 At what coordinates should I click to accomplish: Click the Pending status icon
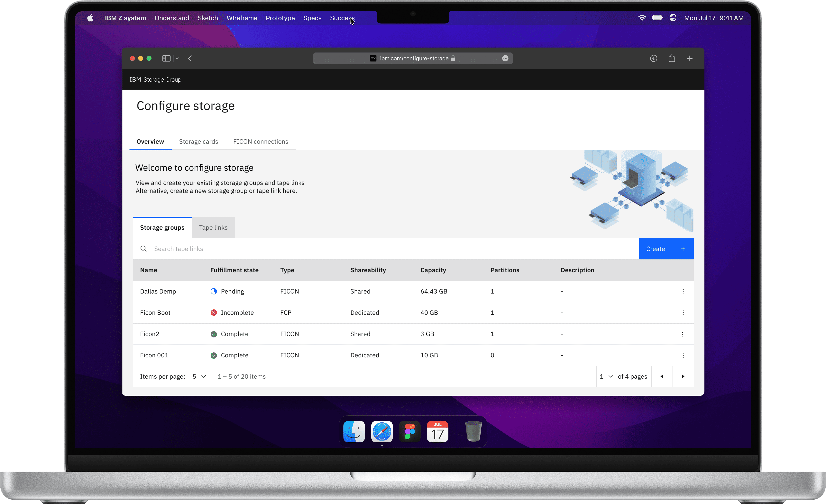point(214,291)
